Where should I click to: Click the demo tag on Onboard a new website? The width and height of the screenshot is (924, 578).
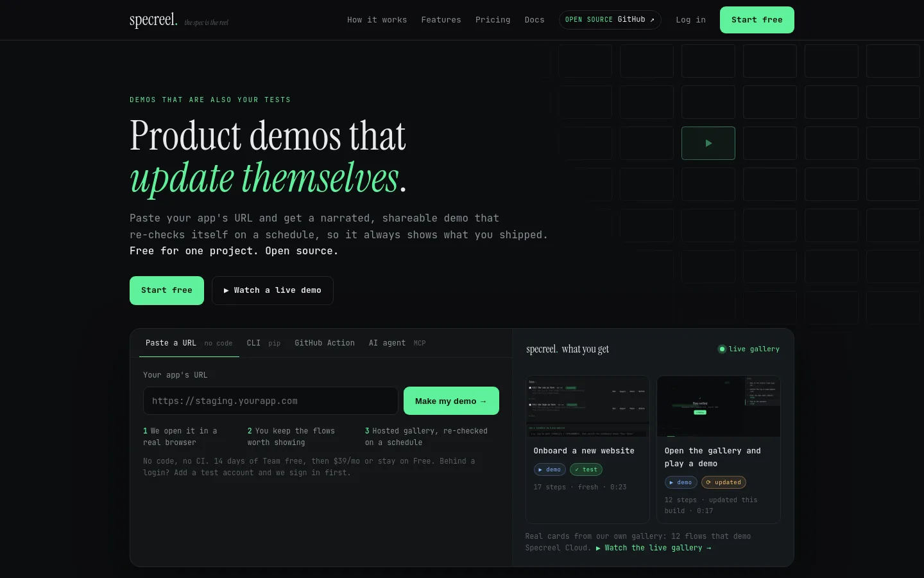click(x=550, y=469)
